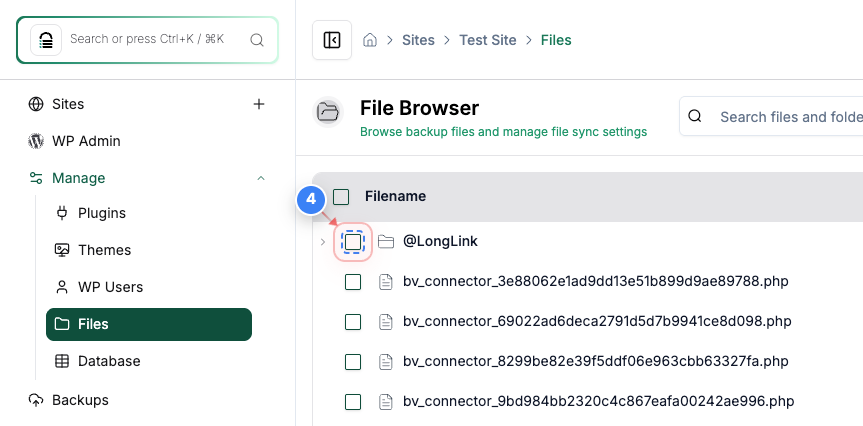
Task: Collapse the Manage section chevron
Action: 261,178
